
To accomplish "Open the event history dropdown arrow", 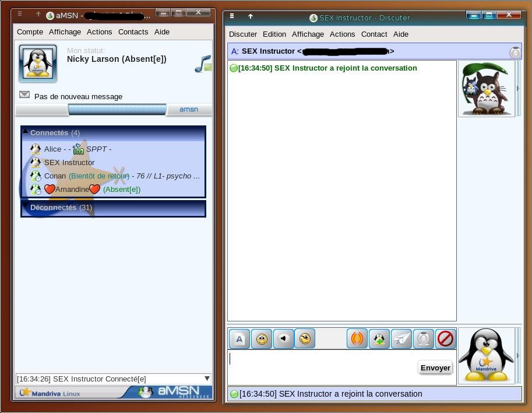I will [x=207, y=379].
